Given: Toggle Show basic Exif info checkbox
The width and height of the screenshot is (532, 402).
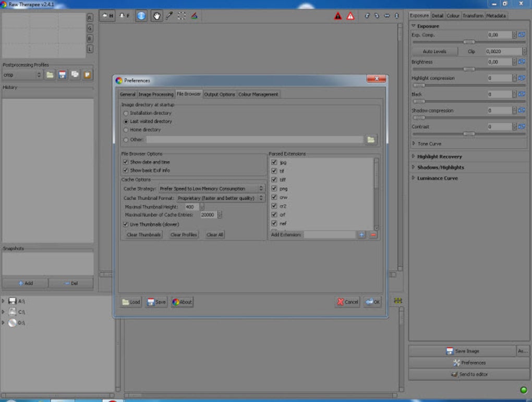Looking at the screenshot, I should tap(126, 170).
